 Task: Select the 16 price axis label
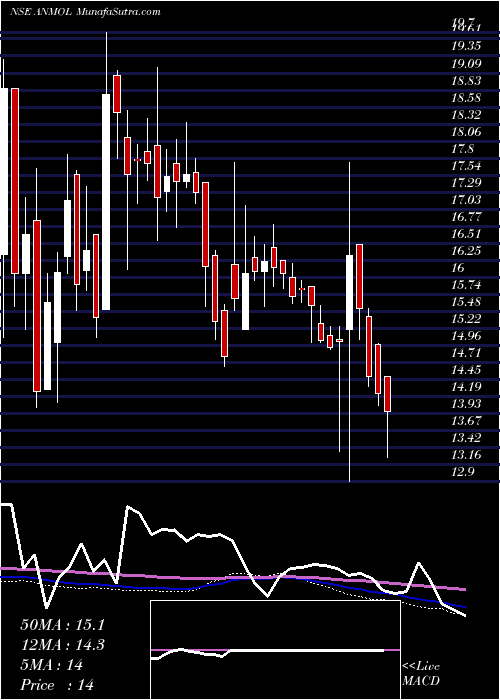(458, 267)
